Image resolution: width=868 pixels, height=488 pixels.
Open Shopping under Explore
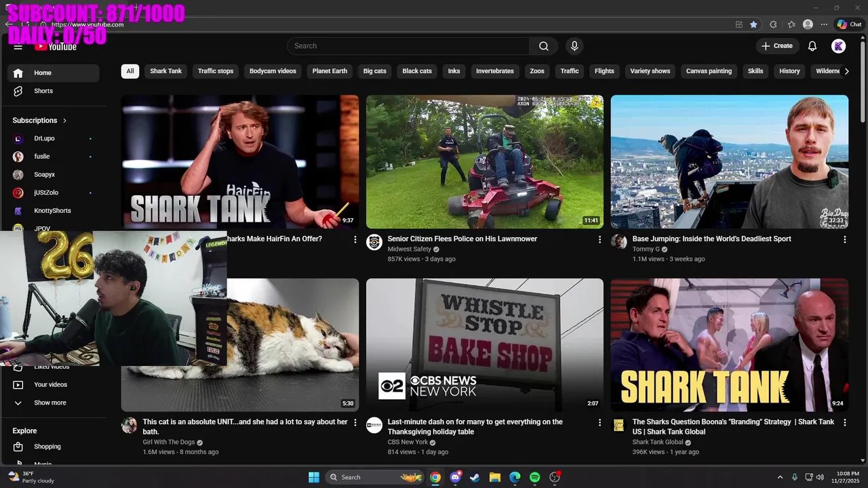54,447
